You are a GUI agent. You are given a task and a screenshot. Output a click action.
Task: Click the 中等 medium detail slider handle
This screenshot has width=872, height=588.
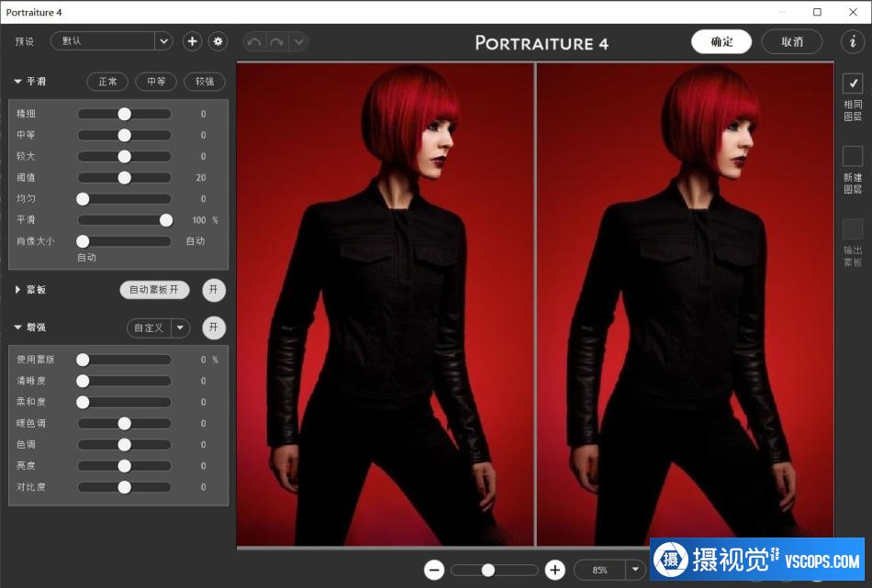pos(125,135)
